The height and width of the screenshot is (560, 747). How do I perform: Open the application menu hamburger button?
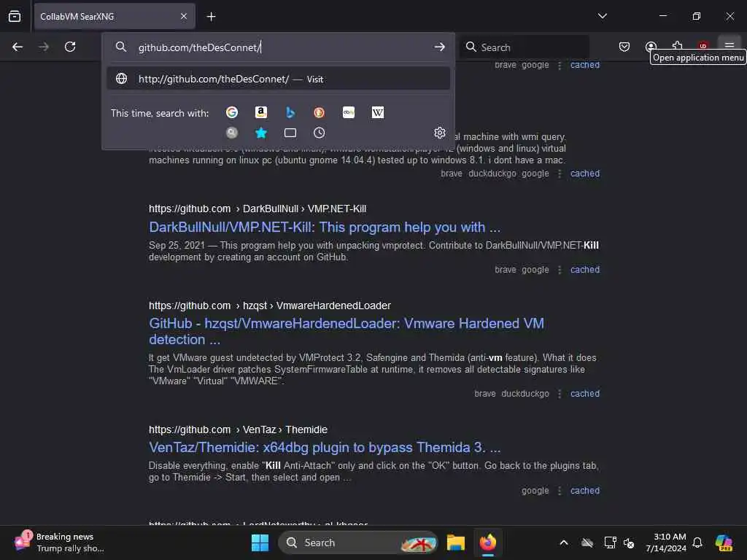pyautogui.click(x=729, y=46)
